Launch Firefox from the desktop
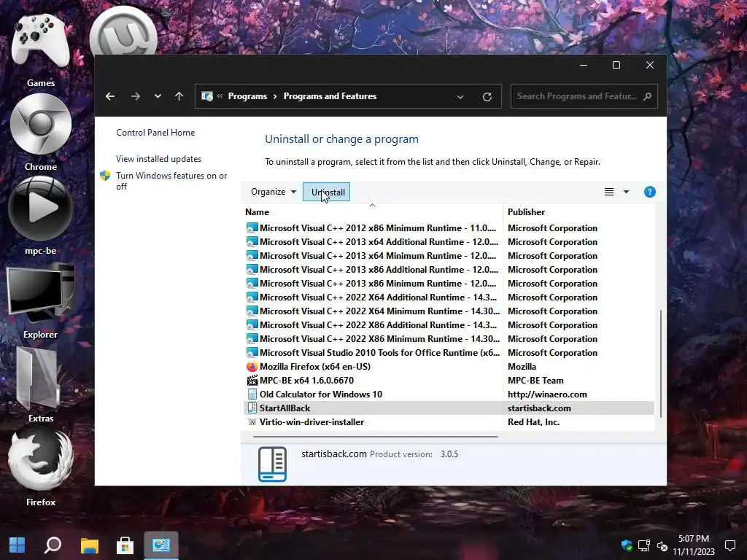Viewport: 747px width, 560px height. [41, 469]
